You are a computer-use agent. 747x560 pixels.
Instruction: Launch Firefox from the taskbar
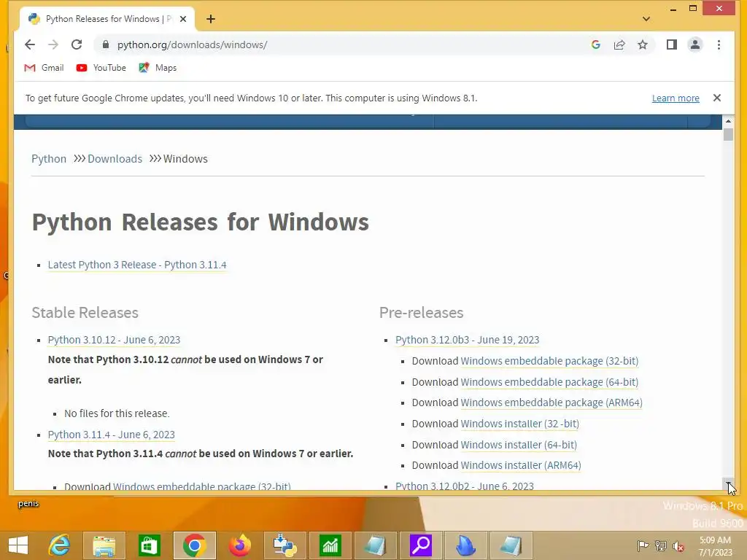click(x=239, y=545)
